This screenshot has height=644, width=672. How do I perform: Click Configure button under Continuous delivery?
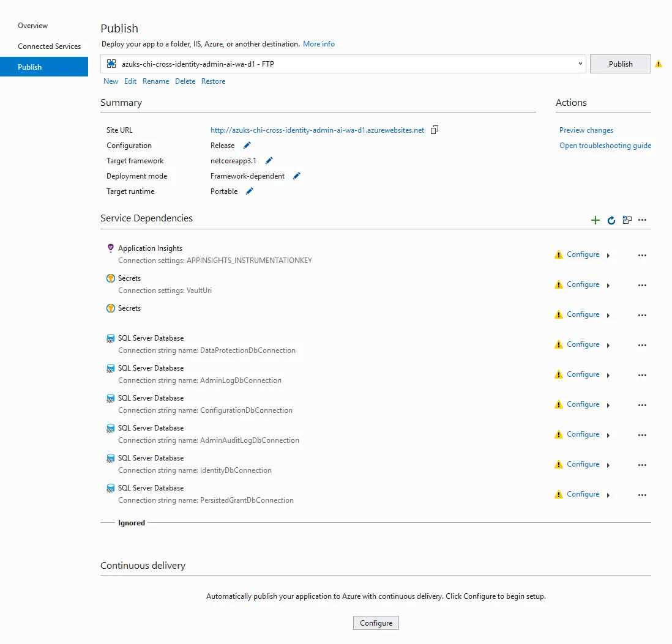(376, 623)
